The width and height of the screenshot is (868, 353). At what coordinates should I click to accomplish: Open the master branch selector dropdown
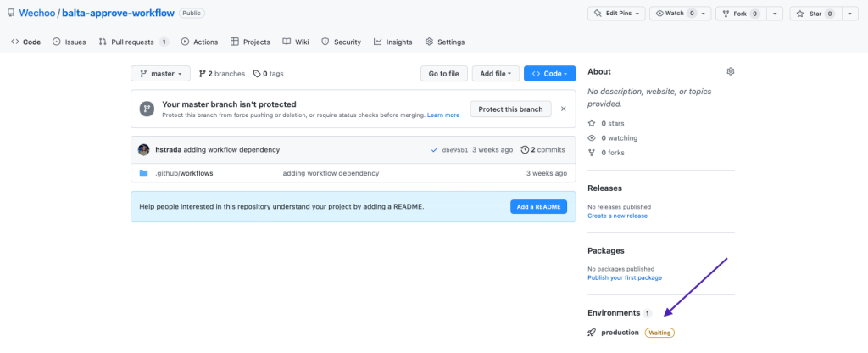point(160,74)
